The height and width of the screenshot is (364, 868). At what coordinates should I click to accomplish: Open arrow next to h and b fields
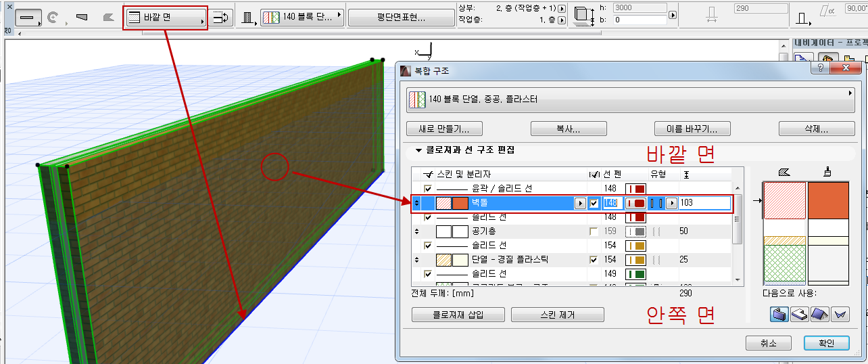coord(672,14)
